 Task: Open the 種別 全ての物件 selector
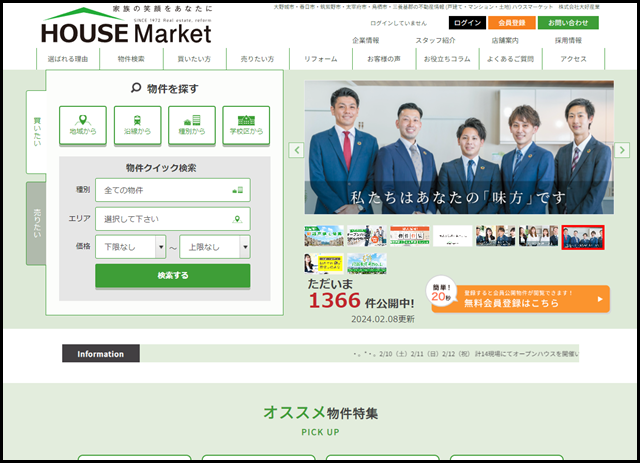(173, 190)
